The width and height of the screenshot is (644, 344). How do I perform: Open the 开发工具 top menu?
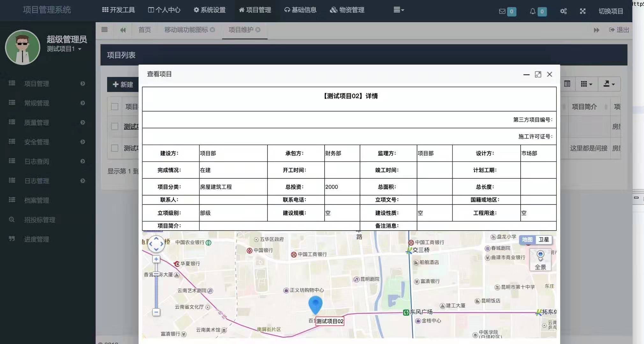click(x=119, y=10)
